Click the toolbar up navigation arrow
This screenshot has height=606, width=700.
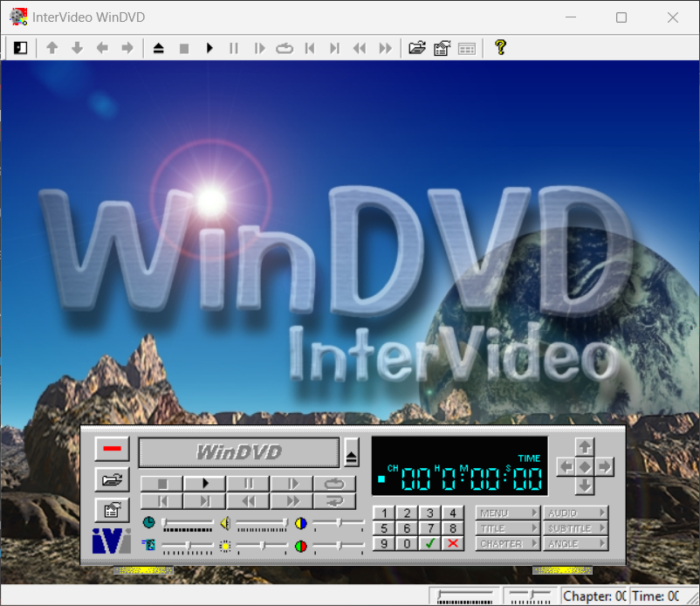coord(52,48)
